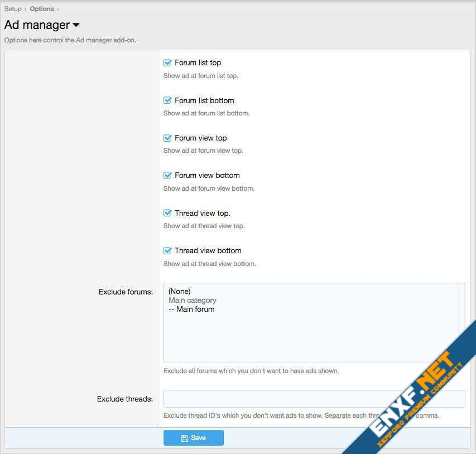Toggle the Forum list bottom checkbox
Image resolution: width=476 pixels, height=454 pixels.
tap(167, 100)
